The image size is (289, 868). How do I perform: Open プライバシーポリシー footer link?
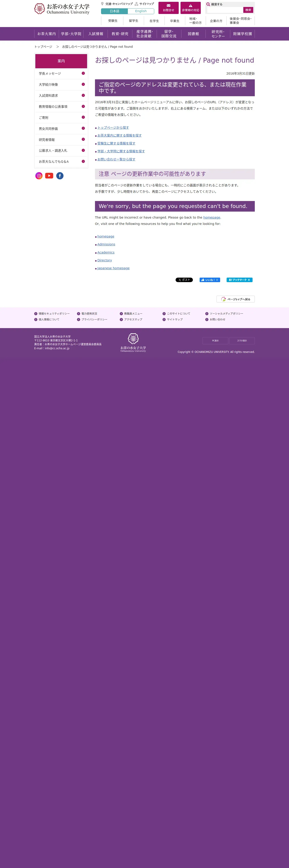(x=95, y=320)
